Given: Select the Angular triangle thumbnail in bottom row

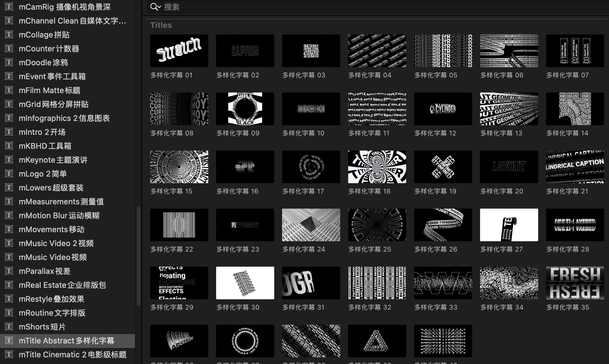Looking at the screenshot, I should [377, 341].
